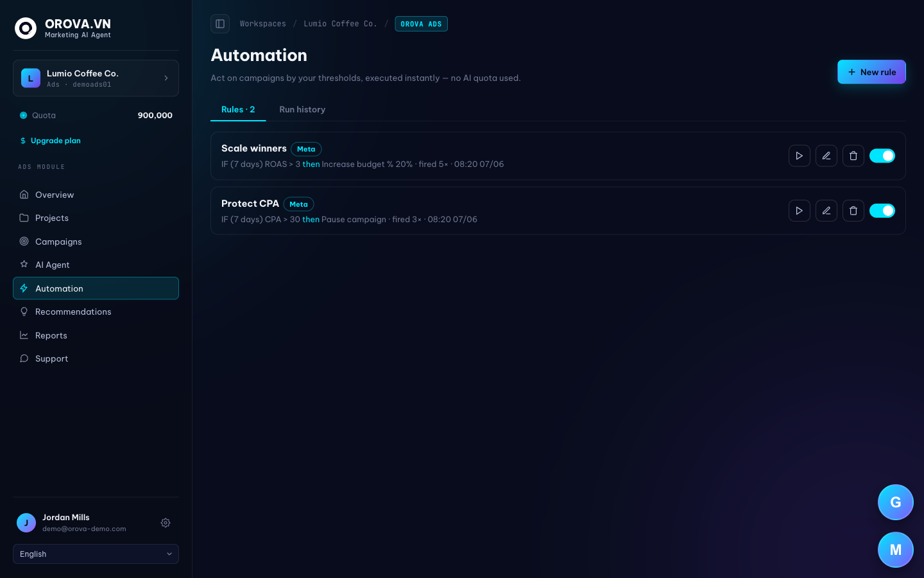Click the Quota circle icon
The image size is (924, 578).
pos(23,116)
